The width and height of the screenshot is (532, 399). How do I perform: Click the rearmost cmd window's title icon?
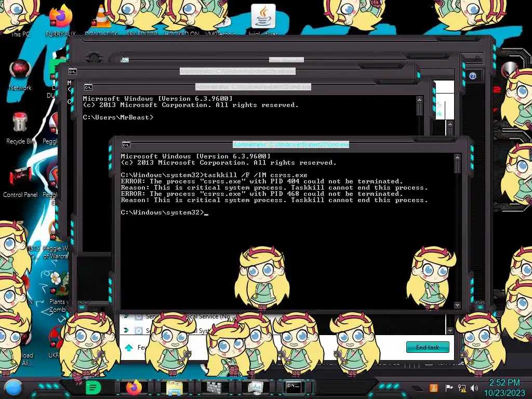73,72
